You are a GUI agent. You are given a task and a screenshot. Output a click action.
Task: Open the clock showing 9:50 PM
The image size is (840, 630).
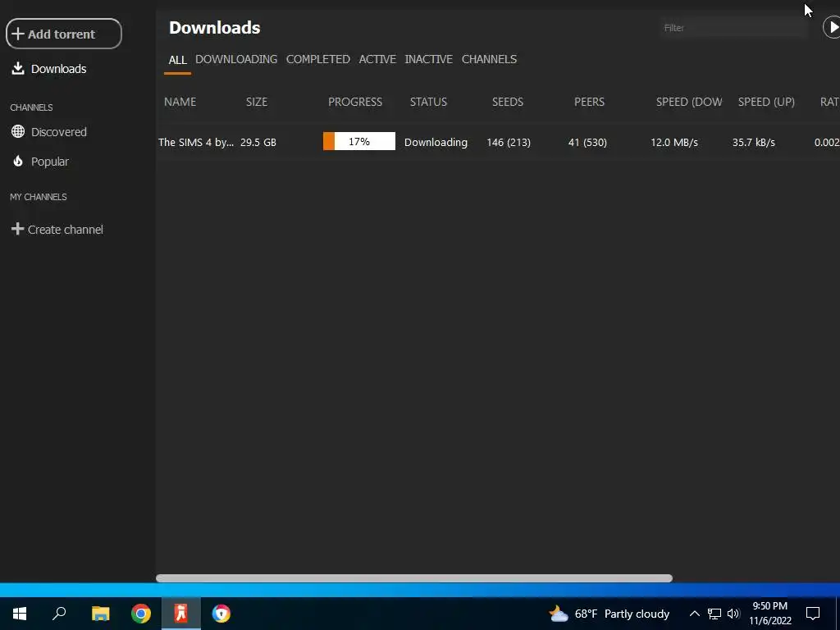click(770, 614)
